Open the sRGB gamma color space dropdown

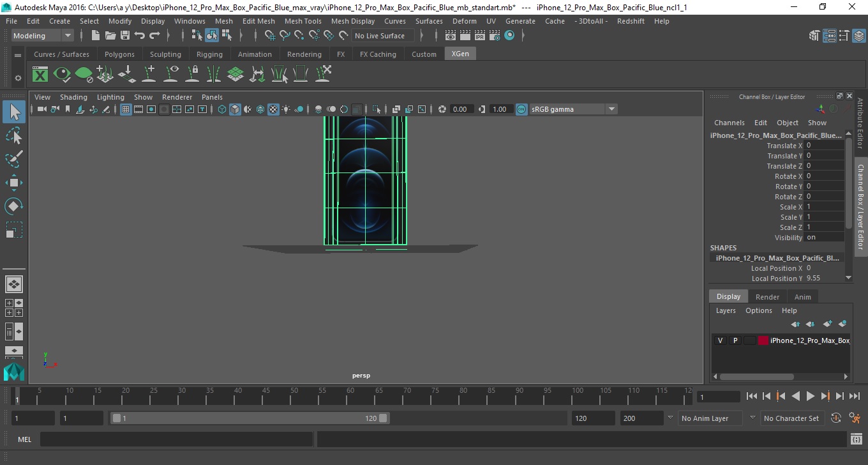click(x=573, y=109)
